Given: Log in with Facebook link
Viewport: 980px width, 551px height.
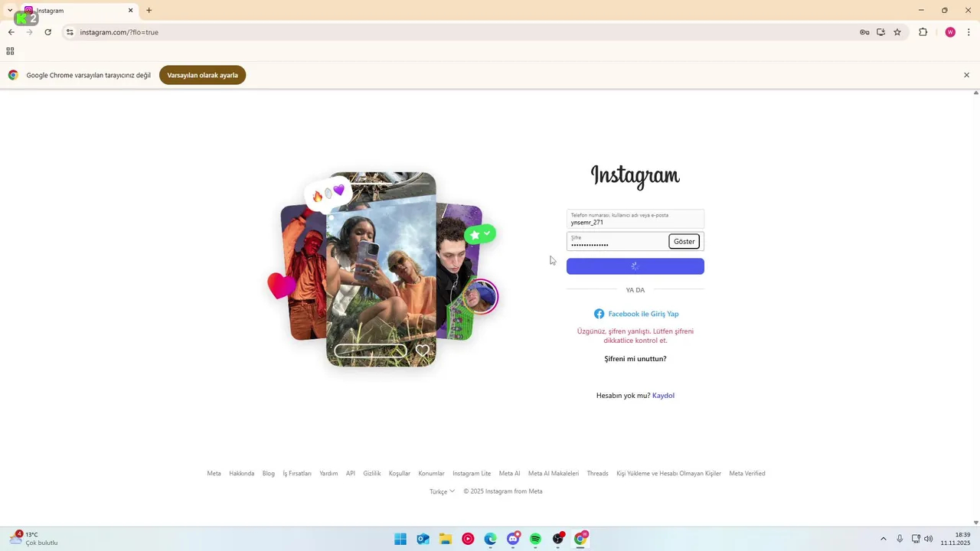Looking at the screenshot, I should click(x=636, y=314).
